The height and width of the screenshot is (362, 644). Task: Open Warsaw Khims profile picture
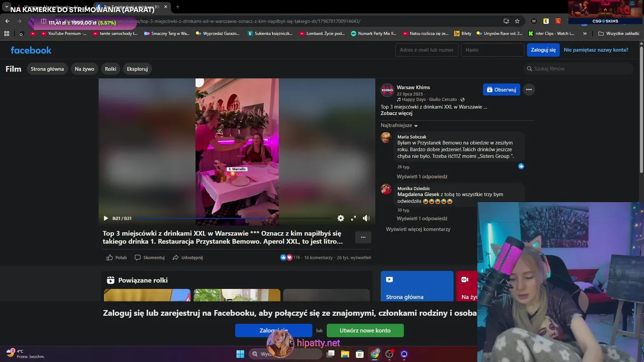pyautogui.click(x=387, y=90)
